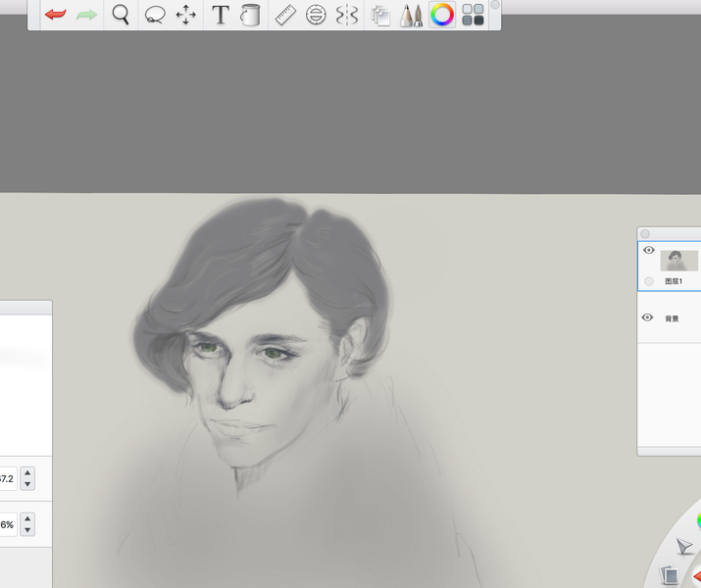Image resolution: width=701 pixels, height=588 pixels.
Task: Click the paper-plane arrow icon in lagoon
Action: pyautogui.click(x=684, y=546)
